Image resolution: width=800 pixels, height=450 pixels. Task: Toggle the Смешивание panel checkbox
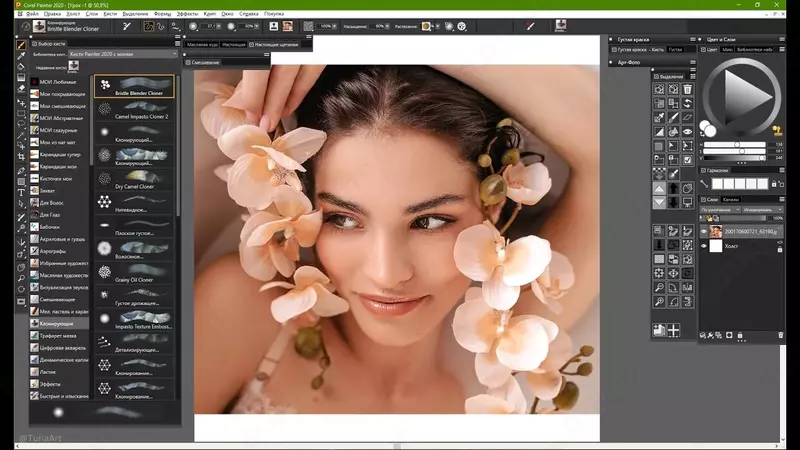coord(188,62)
